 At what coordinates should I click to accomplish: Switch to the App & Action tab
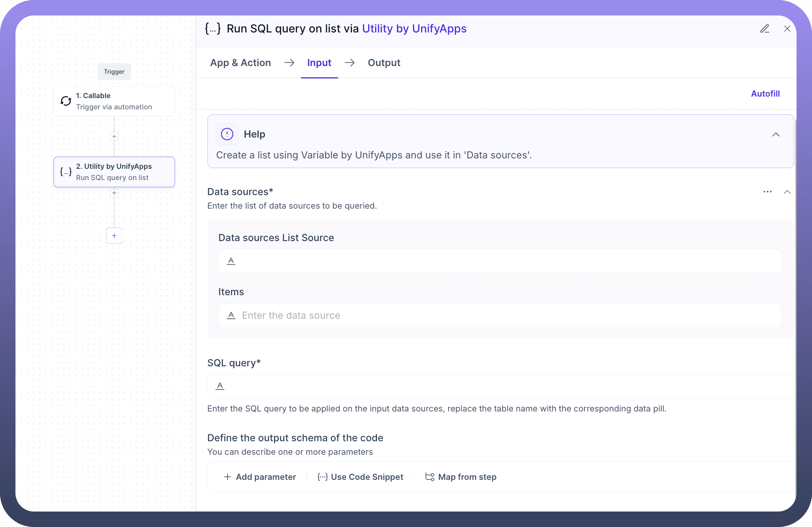click(x=240, y=63)
